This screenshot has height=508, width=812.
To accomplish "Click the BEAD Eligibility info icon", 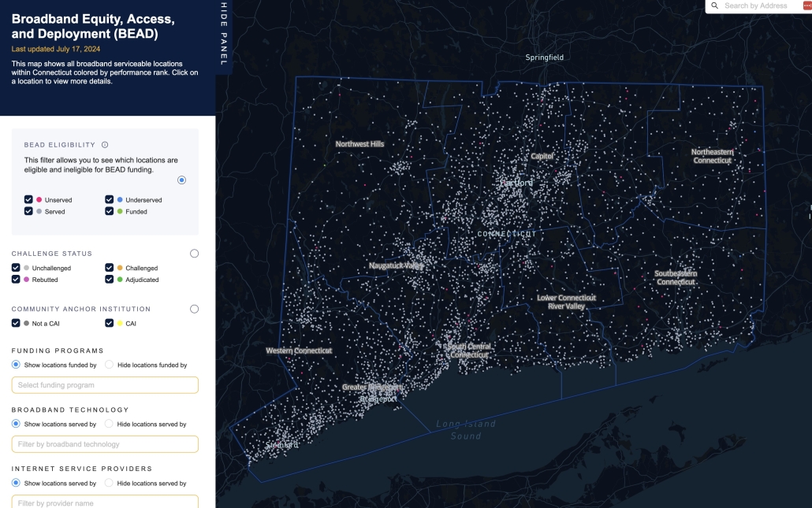I will tap(105, 145).
